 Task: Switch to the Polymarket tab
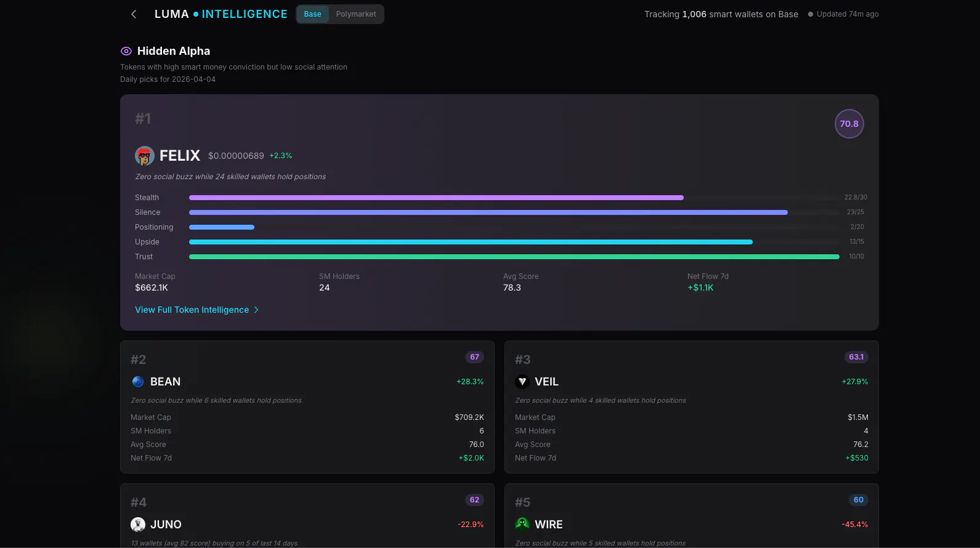[x=356, y=14]
